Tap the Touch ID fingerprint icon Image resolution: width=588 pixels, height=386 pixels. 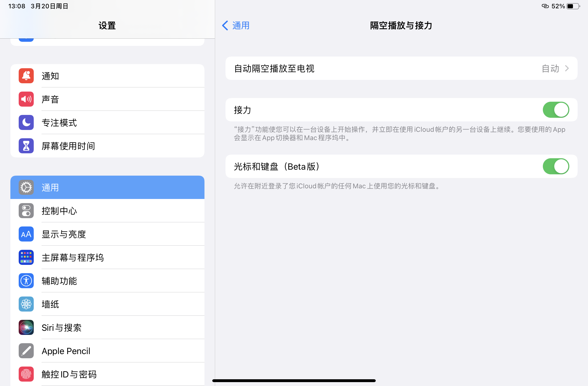[x=26, y=374]
